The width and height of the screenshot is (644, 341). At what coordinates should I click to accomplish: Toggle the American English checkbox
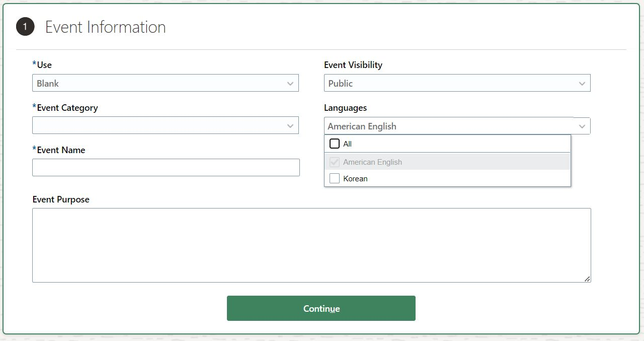335,162
